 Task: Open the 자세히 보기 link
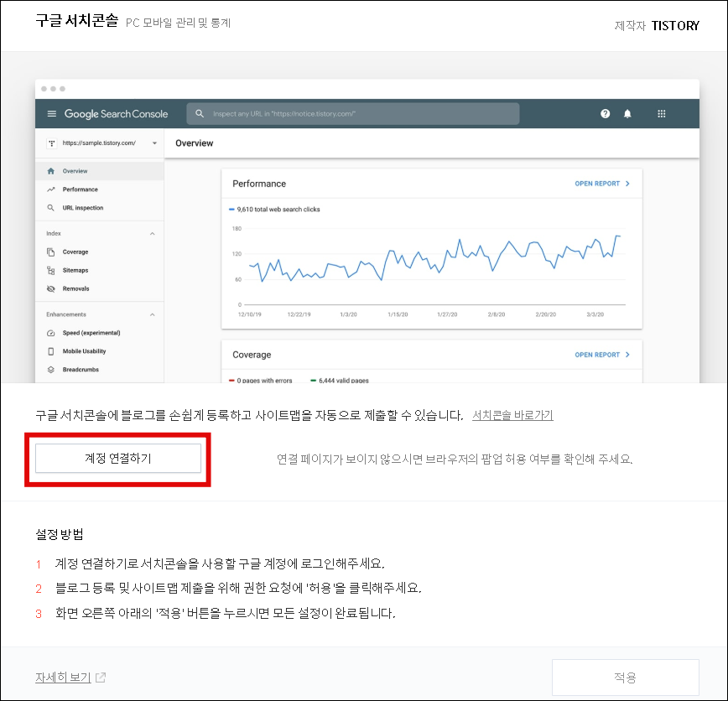[63, 678]
